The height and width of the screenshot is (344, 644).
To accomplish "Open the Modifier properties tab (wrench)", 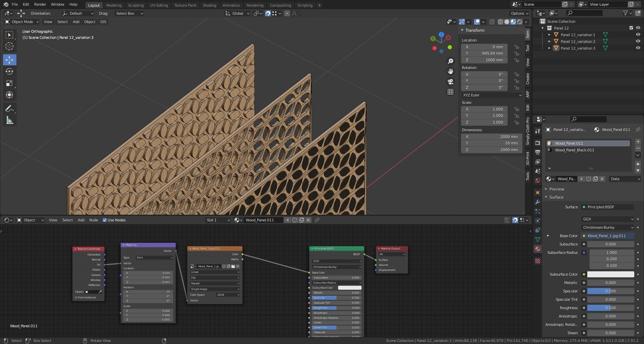I will click(538, 202).
